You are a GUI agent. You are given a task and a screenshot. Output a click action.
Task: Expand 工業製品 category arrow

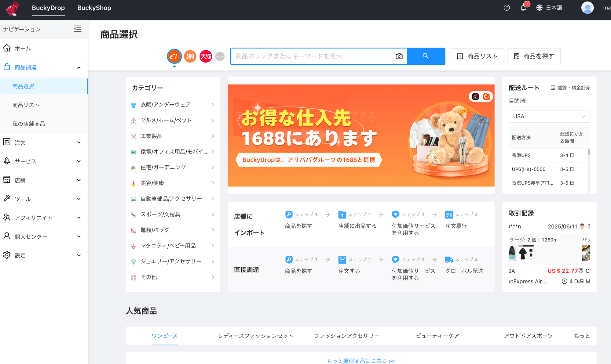click(213, 136)
